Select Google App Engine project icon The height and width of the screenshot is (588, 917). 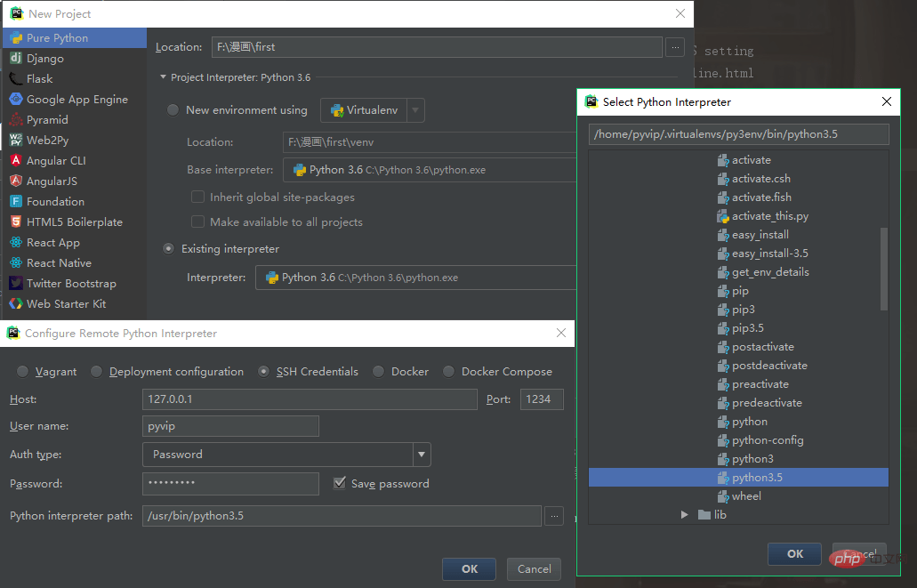[x=16, y=99]
